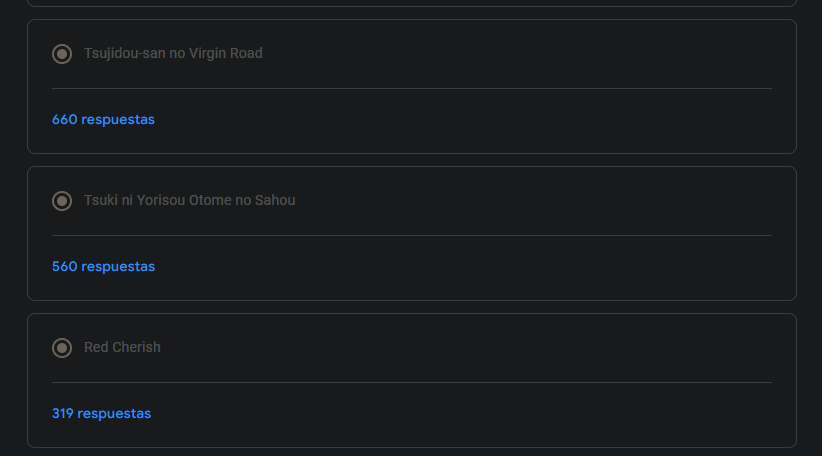Screen dimensions: 822x456
Task: Click the number 560 in the response count
Action: (64, 267)
